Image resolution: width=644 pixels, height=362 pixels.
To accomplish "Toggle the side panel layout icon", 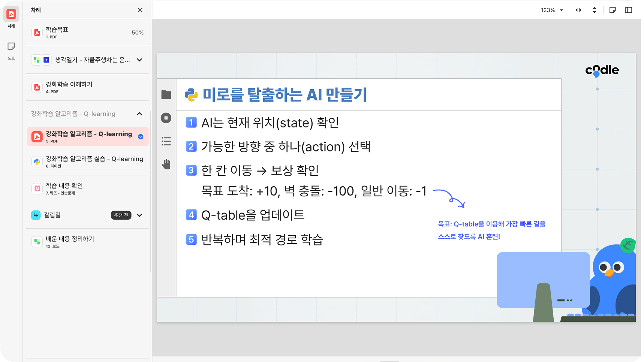I will point(629,10).
